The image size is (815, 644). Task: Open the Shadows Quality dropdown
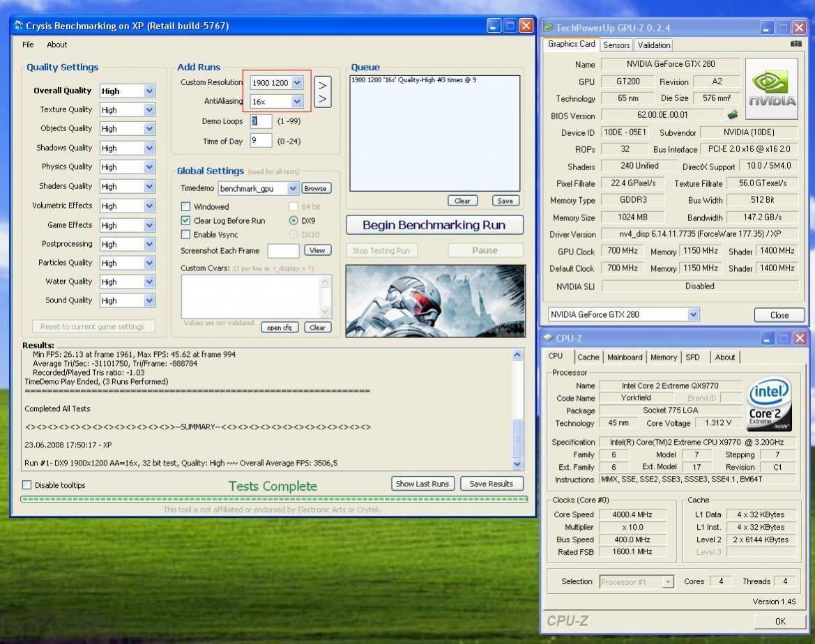(x=149, y=148)
